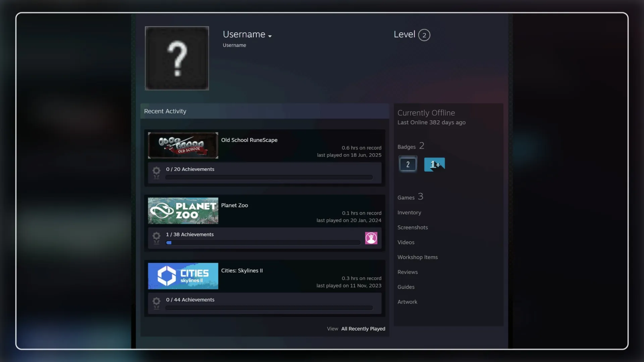The height and width of the screenshot is (362, 644).
Task: Click the 'Last Online 382 days ago' text
Action: 431,123
